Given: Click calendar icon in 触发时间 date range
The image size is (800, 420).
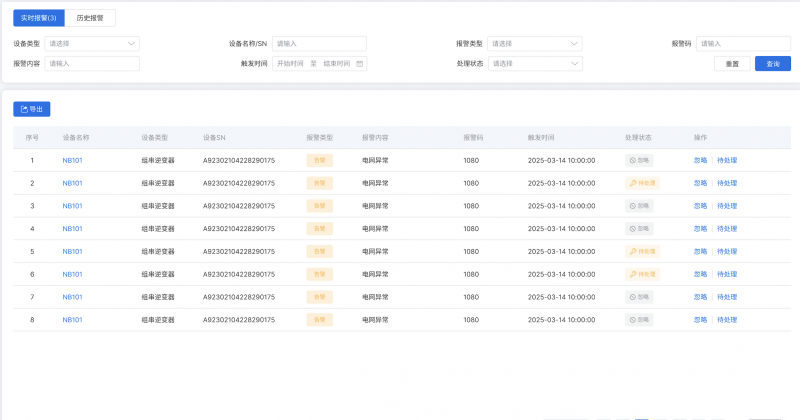Looking at the screenshot, I should tap(360, 63).
